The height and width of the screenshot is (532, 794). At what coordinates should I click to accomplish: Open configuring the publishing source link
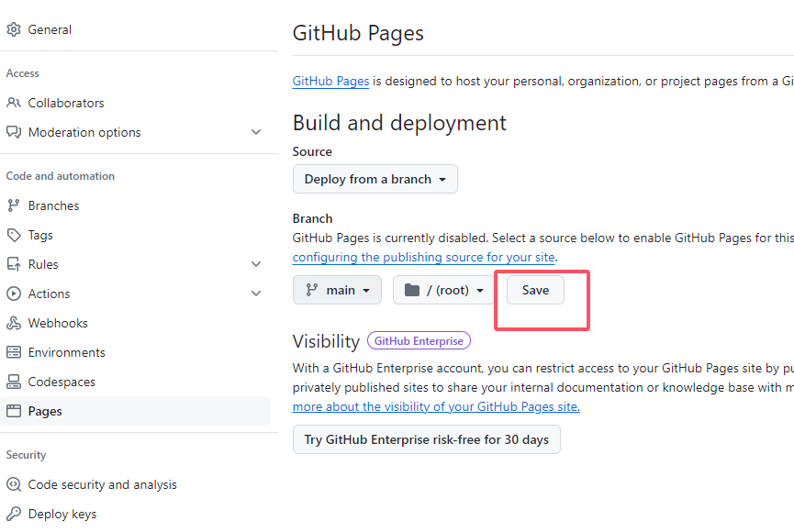[424, 258]
